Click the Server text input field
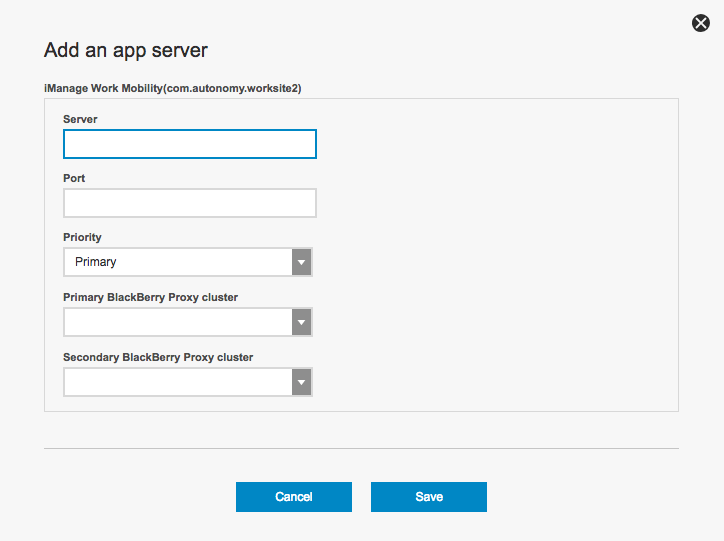The width and height of the screenshot is (724, 541). pyautogui.click(x=190, y=144)
